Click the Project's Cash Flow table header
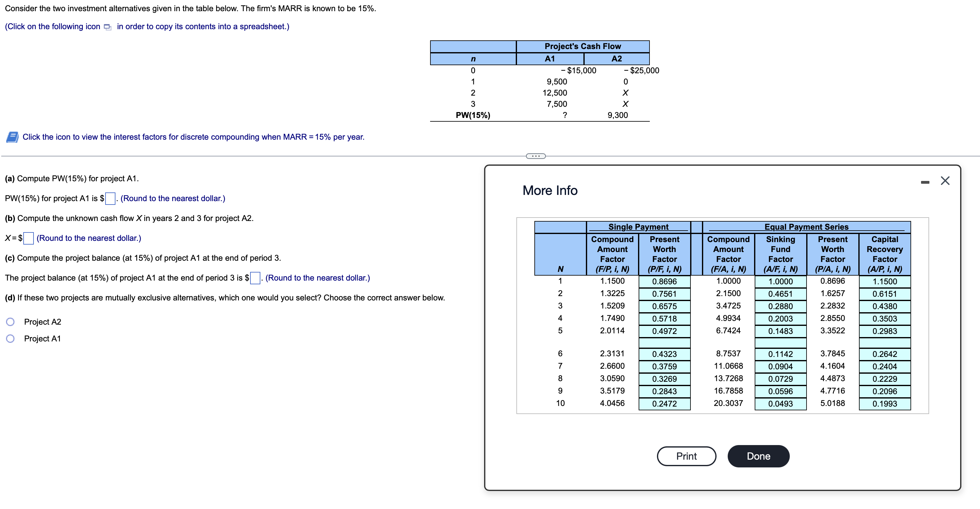This screenshot has height=509, width=980. (x=582, y=47)
